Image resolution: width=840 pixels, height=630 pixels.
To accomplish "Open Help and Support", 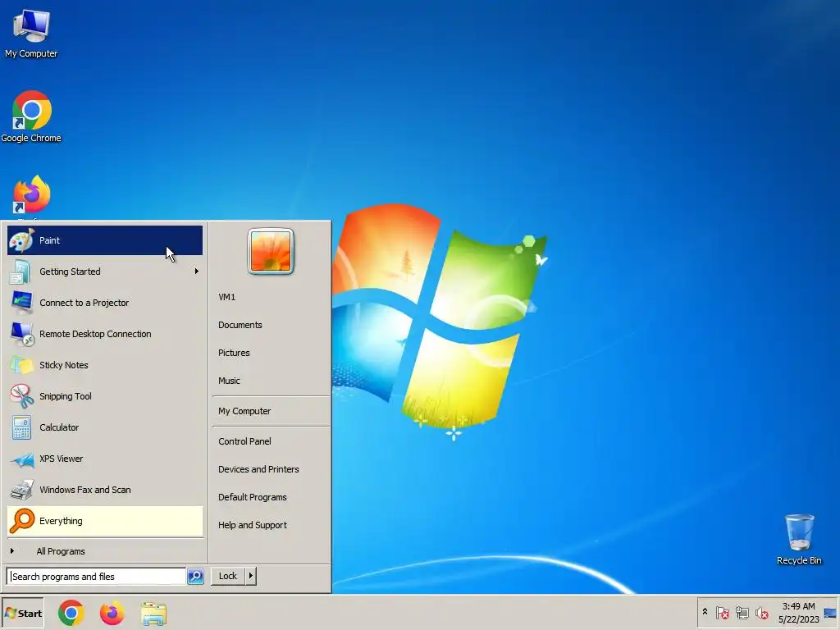I will [x=253, y=525].
